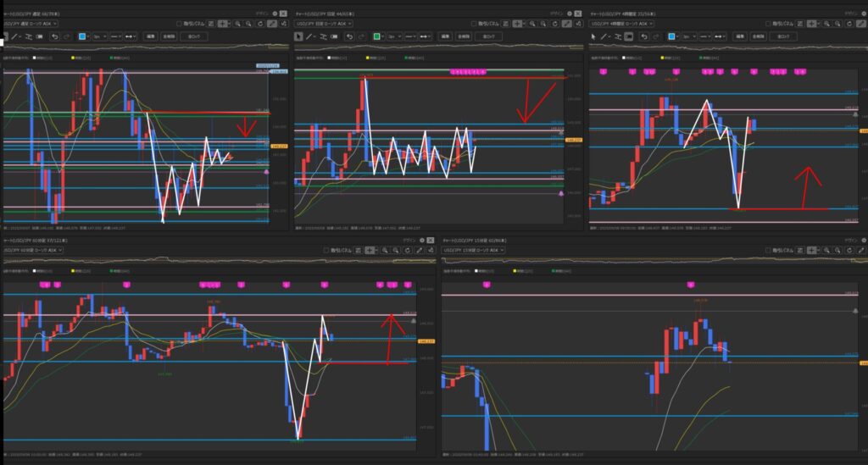The height and width of the screenshot is (465, 868).
Task: Enable 取引パネル checkbox on weekly chart
Action: [179, 24]
